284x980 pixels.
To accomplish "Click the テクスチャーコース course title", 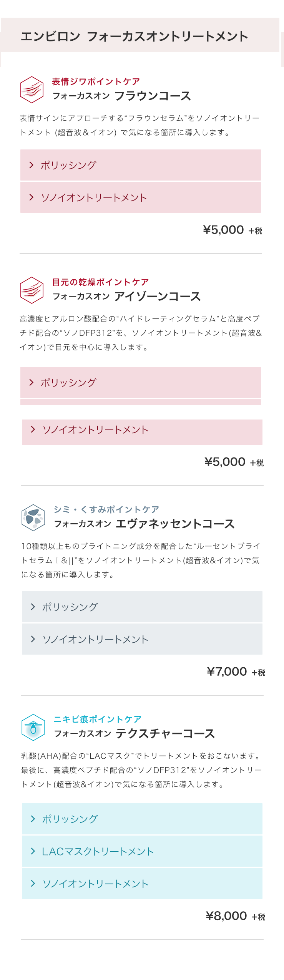I will point(165,734).
